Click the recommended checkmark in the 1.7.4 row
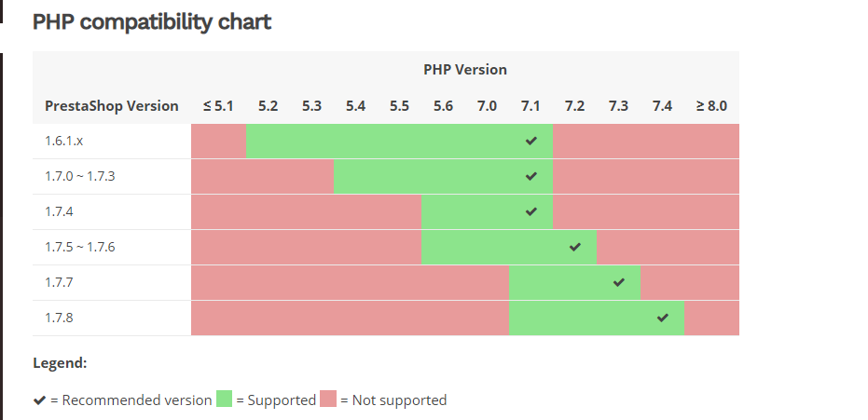The image size is (868, 420). point(531,211)
